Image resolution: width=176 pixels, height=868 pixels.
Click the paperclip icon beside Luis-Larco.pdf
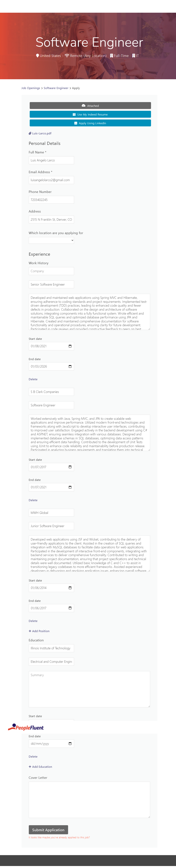[30, 133]
